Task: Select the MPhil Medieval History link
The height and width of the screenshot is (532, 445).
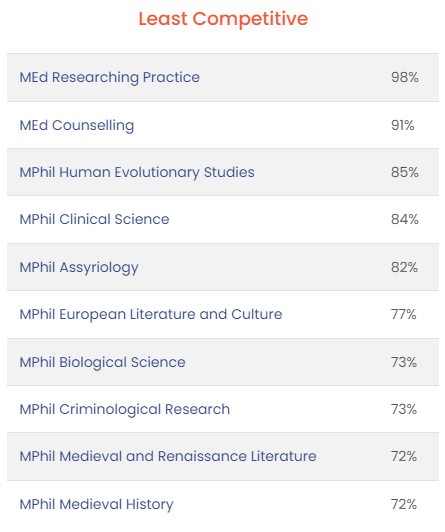Action: pyautogui.click(x=96, y=505)
